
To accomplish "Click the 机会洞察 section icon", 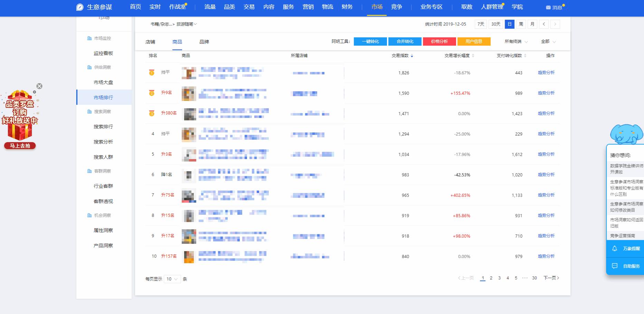I will [89, 215].
